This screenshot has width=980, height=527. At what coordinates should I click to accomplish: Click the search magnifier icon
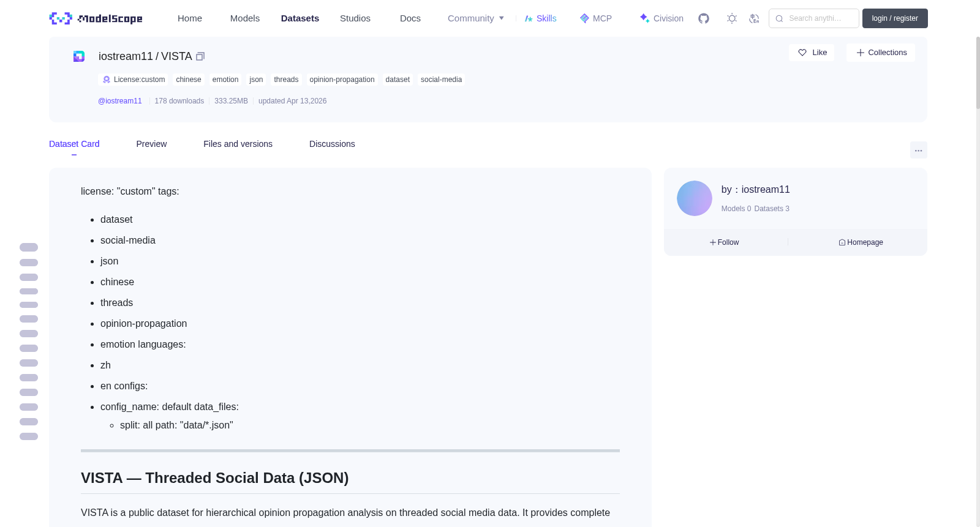tap(779, 18)
